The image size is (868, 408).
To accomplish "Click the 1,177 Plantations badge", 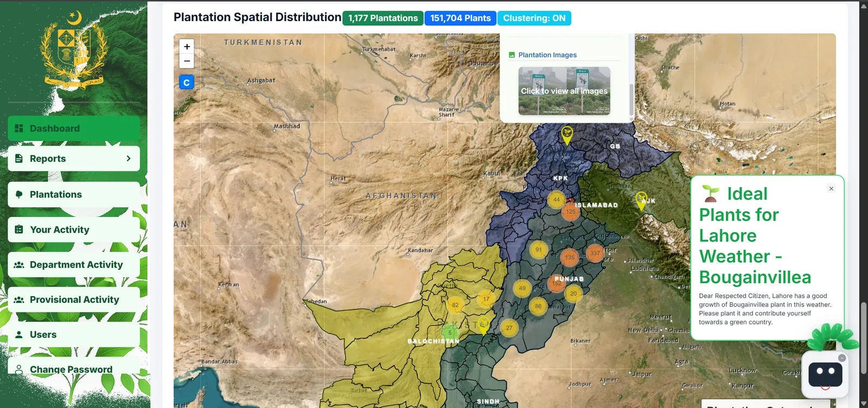I will click(383, 18).
